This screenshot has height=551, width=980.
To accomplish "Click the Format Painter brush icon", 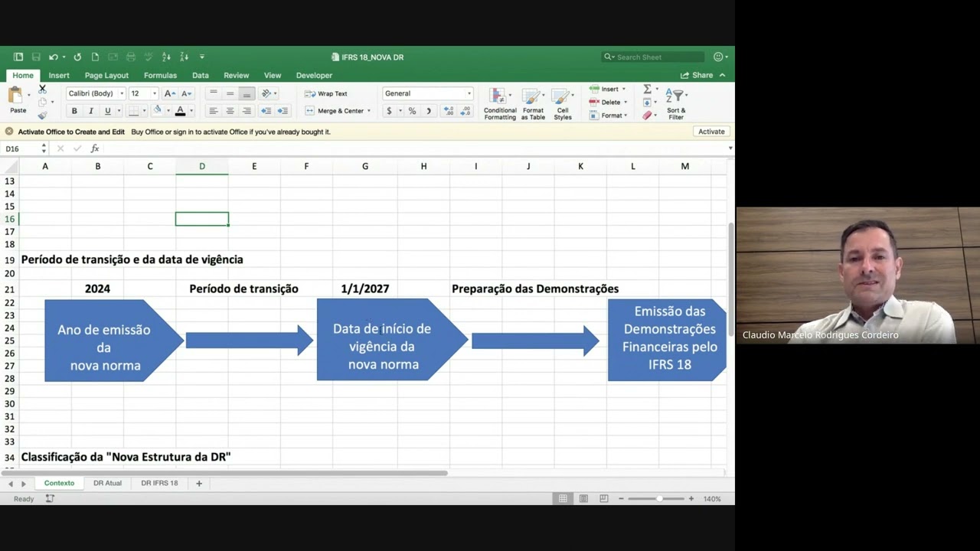I will click(x=42, y=115).
